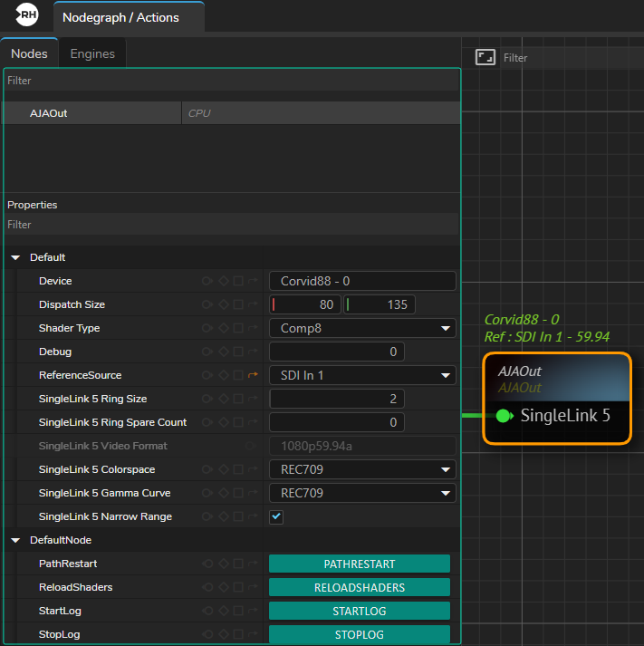Click the green SingleLink 5 input pin

504,416
